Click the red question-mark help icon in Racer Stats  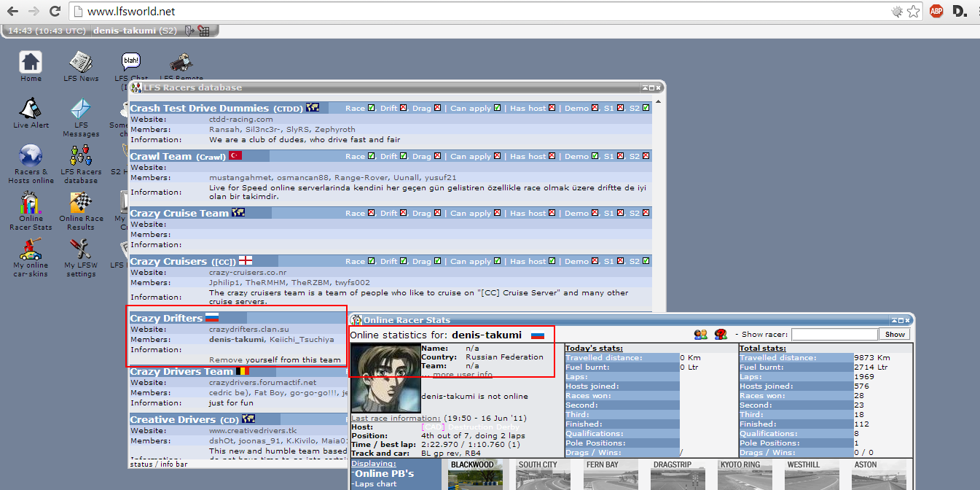point(721,334)
